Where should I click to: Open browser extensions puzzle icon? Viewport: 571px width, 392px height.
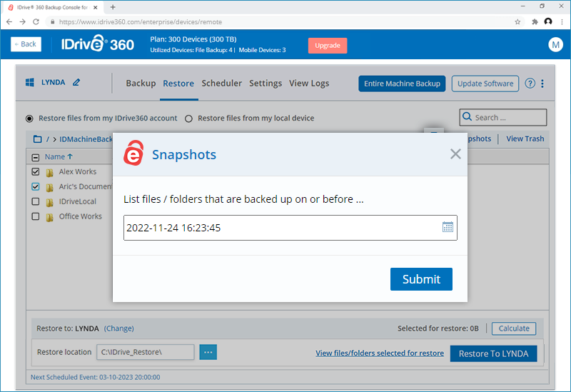[x=535, y=22]
